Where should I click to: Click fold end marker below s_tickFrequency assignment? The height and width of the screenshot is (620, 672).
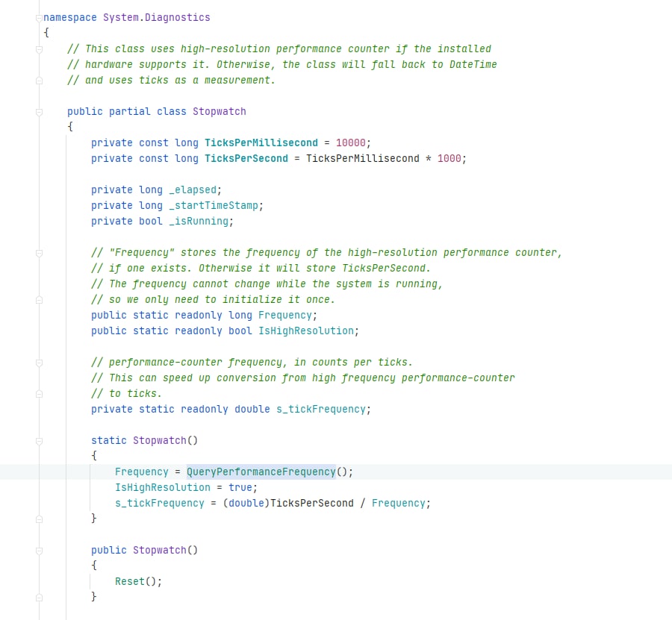coord(39,519)
